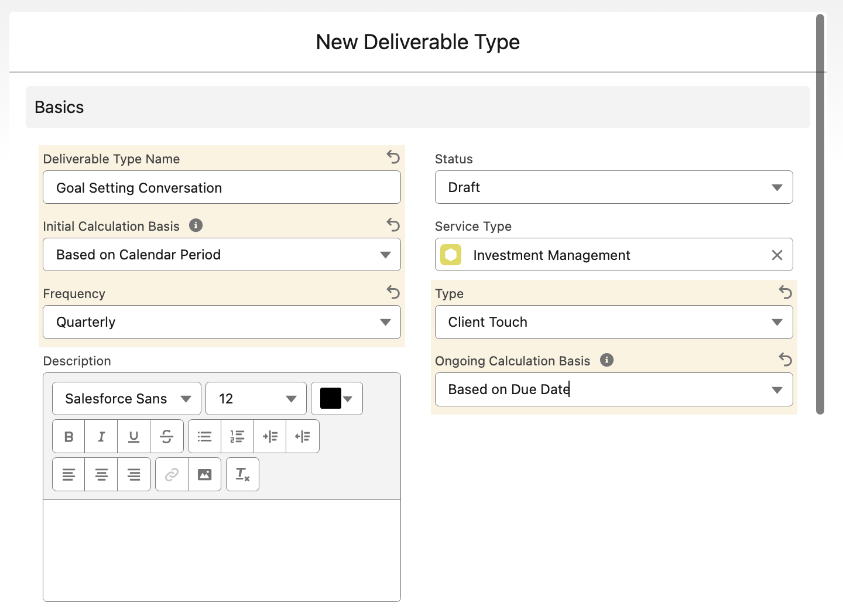Screen dimensions: 843x616
Task: Clear the Investment Management service type
Action: pos(777,255)
